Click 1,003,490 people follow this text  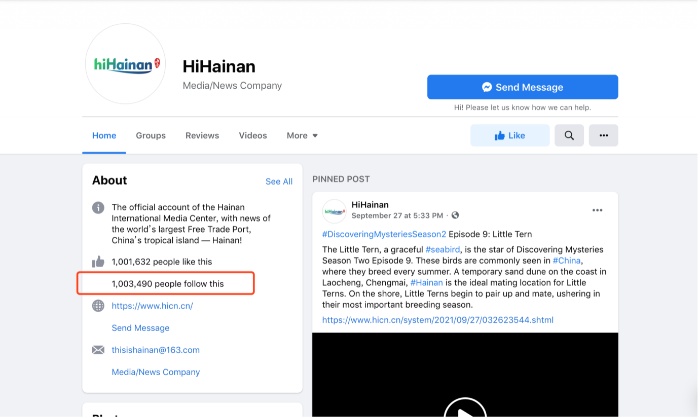168,284
